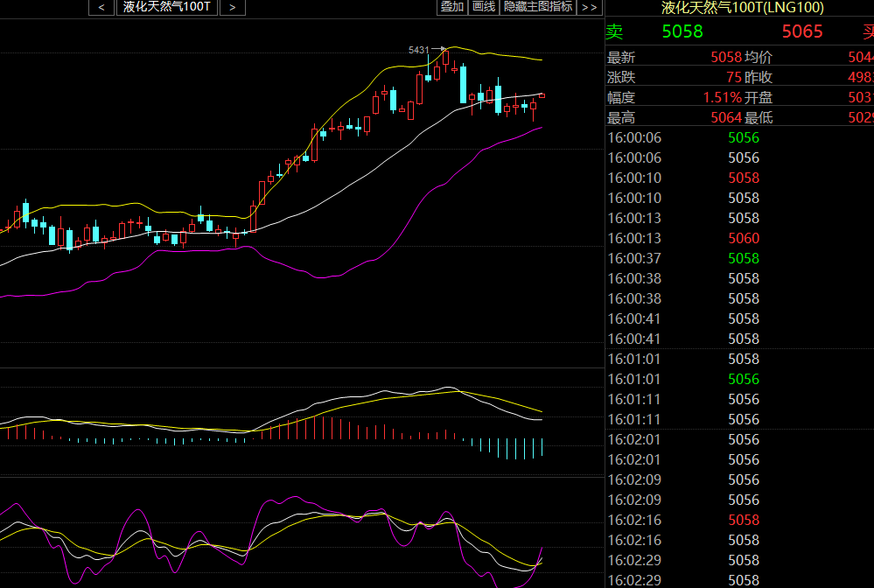
Task: Go to next contract with right arrow
Action: (x=233, y=7)
